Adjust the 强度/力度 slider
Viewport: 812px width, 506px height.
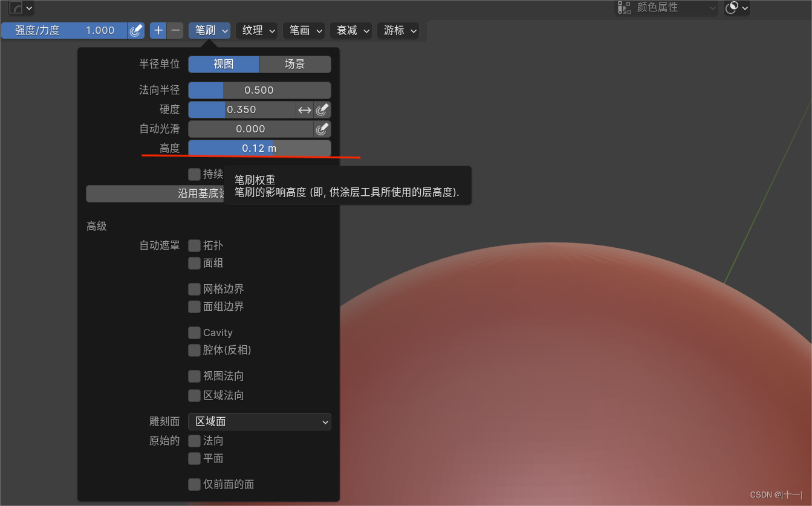[x=64, y=30]
